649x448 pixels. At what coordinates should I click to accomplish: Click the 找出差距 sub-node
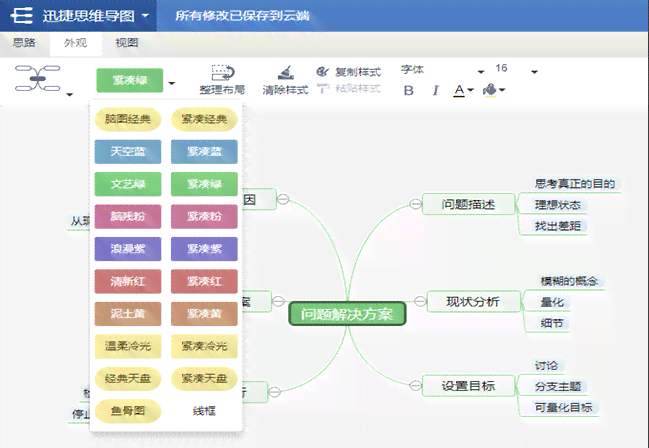click(x=558, y=226)
